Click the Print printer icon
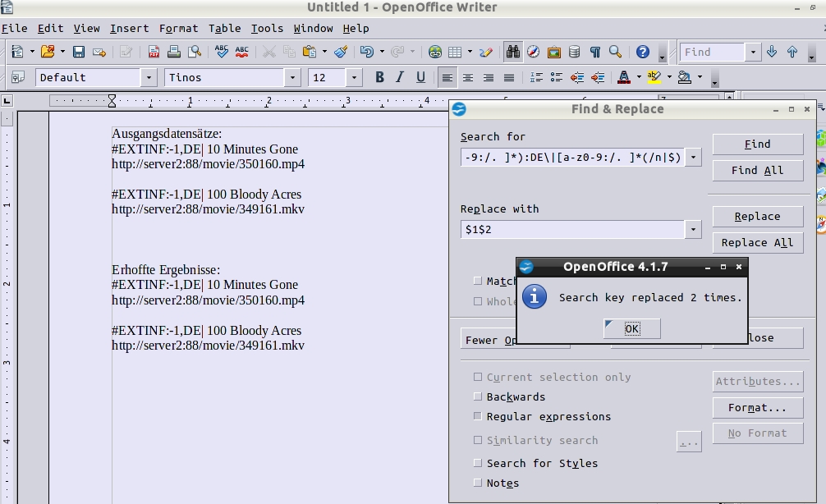 [x=174, y=52]
